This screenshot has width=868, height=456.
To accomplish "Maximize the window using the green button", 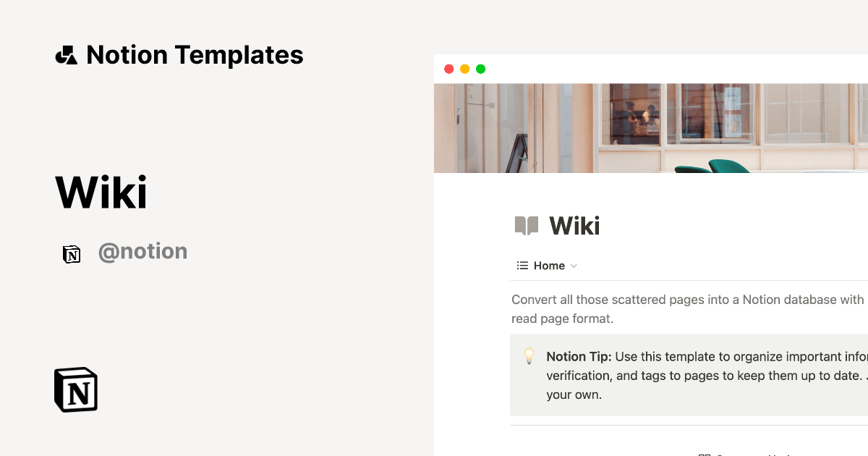I will tap(480, 69).
